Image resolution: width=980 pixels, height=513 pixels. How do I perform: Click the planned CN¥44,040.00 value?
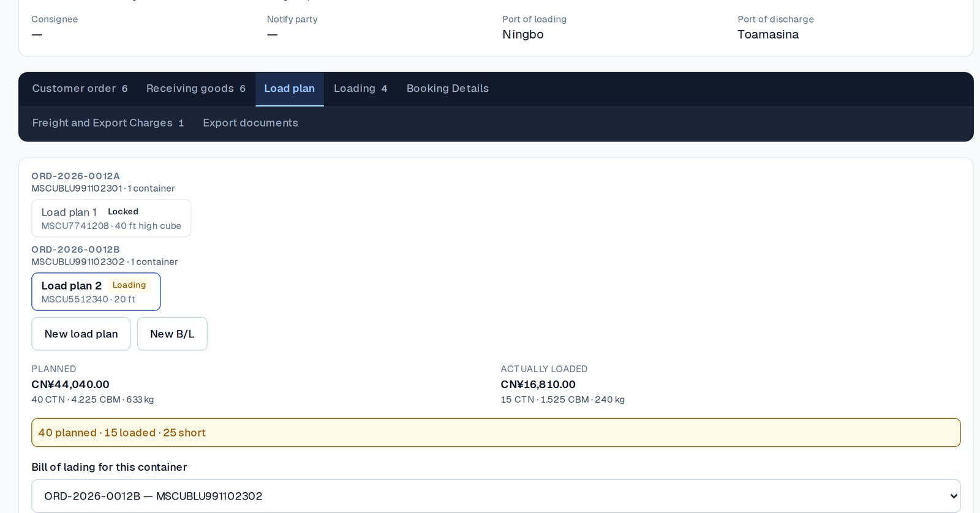pos(70,384)
